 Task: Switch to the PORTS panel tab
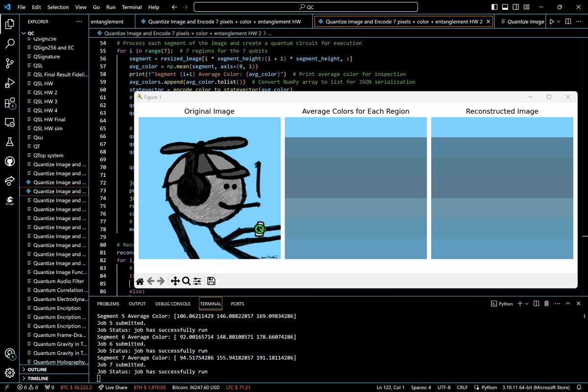point(237,304)
